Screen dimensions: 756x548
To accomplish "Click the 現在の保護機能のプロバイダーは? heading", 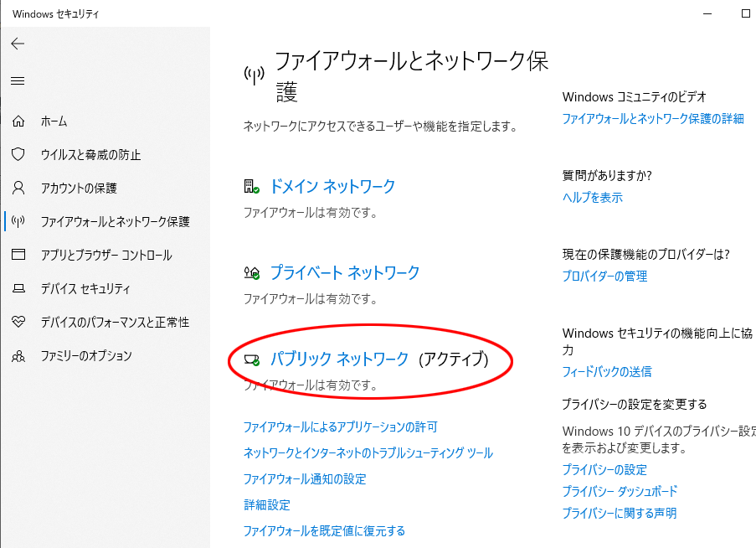I will click(646, 254).
